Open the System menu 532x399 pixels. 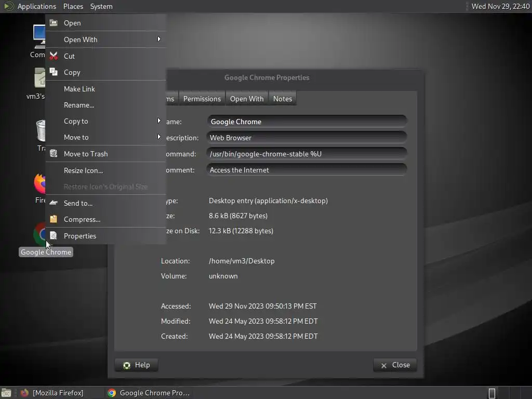[x=101, y=6]
